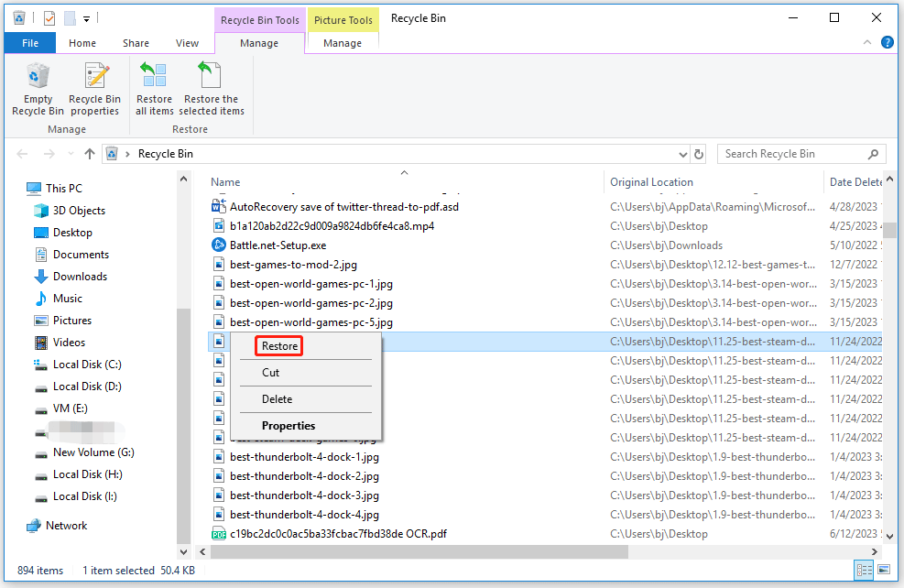
Task: Sort files by the Name column header
Action: (x=224, y=181)
